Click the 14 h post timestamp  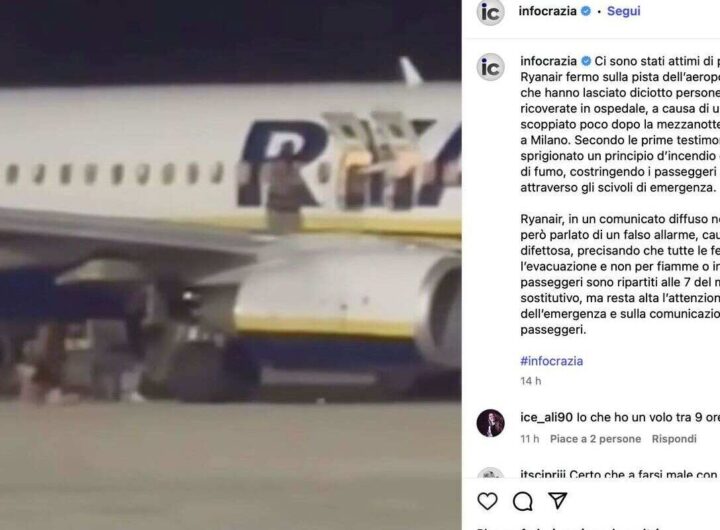pyautogui.click(x=531, y=381)
